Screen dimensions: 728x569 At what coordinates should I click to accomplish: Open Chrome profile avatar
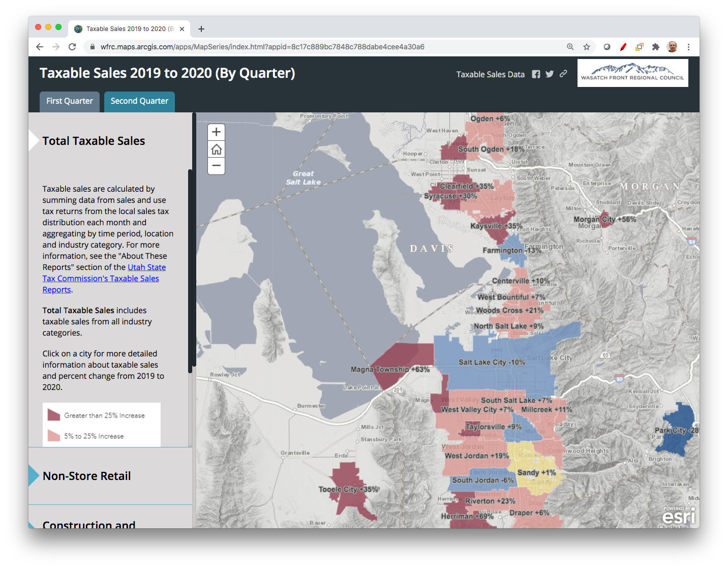672,47
